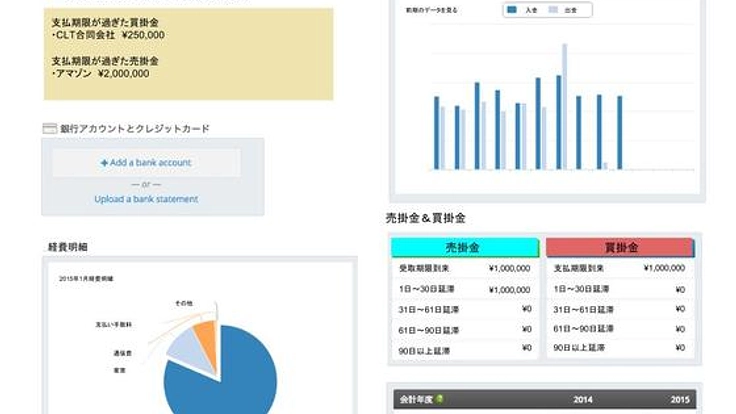Open the Upload a bank statement link
The image size is (736, 414).
click(x=146, y=199)
